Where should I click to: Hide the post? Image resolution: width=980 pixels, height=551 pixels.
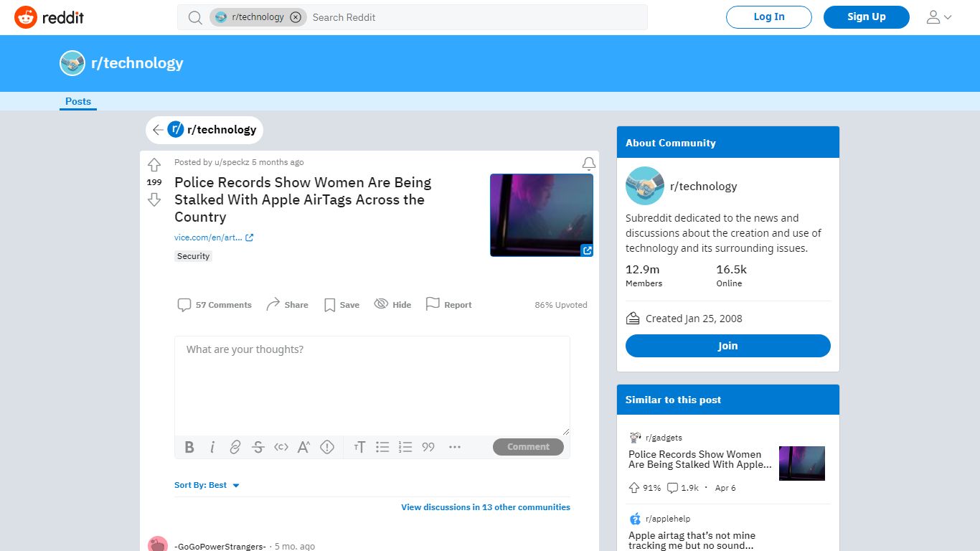click(x=392, y=305)
